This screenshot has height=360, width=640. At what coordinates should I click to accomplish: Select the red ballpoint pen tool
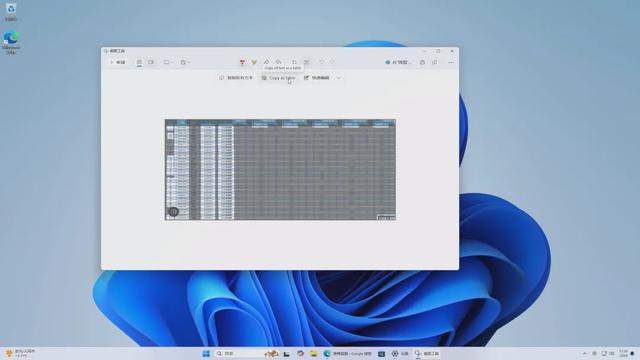(x=242, y=62)
